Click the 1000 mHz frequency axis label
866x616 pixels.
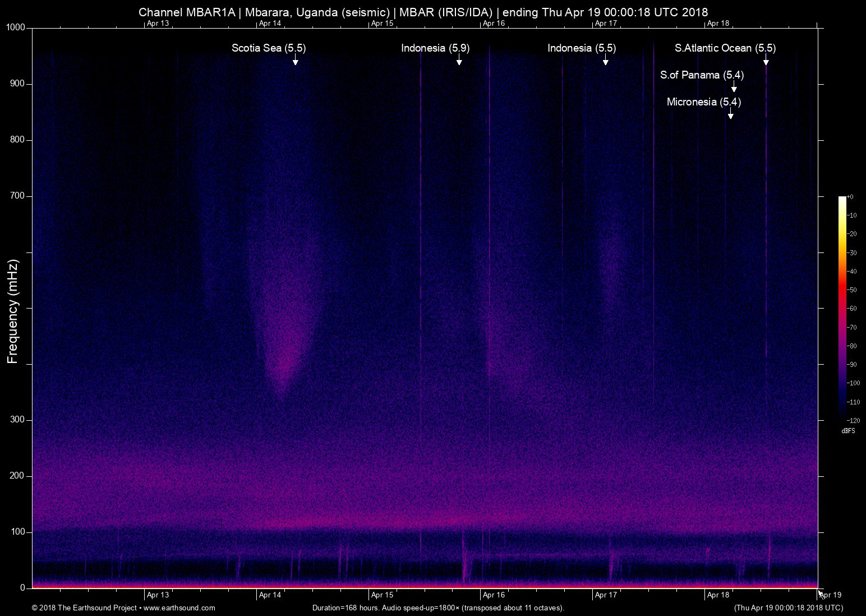click(x=16, y=27)
